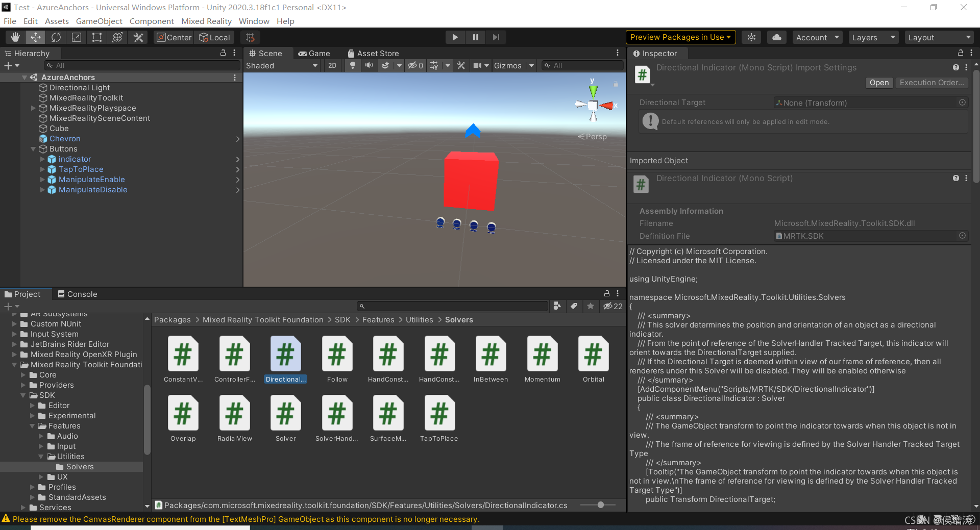Open the File menu
Screen dimensions: 980x530
pos(10,21)
